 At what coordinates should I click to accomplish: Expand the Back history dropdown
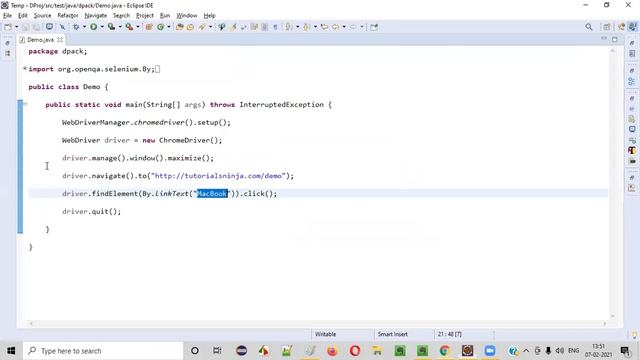[344, 27]
